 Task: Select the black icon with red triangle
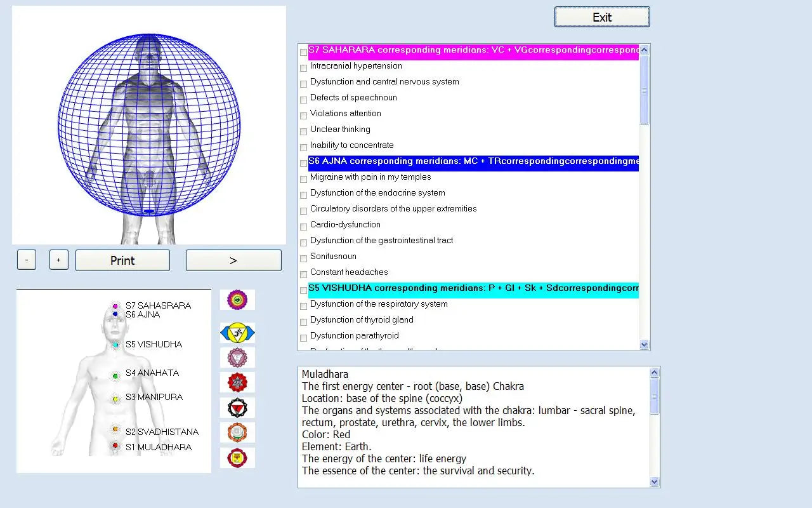pos(237,408)
